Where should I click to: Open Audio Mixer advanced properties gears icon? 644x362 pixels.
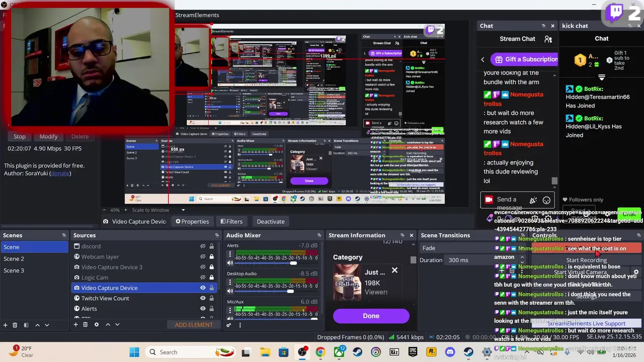point(228,325)
